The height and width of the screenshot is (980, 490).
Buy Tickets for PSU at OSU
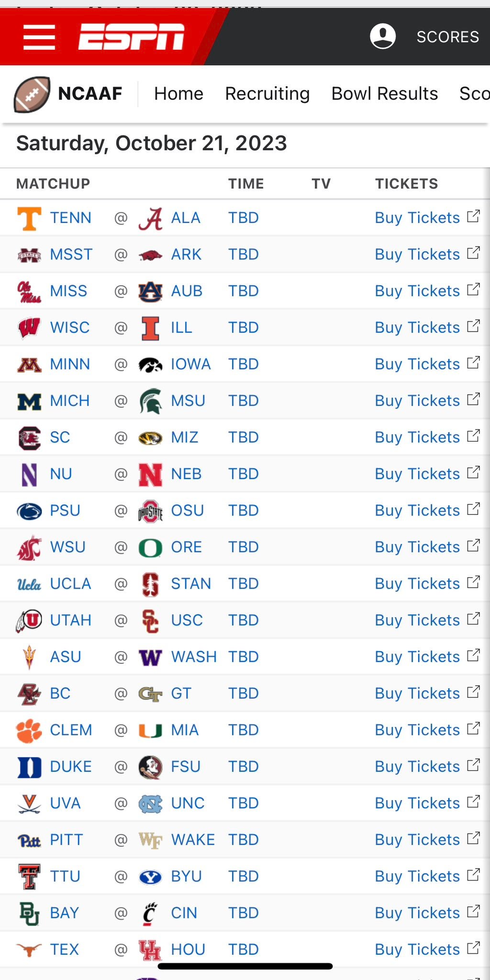click(417, 511)
